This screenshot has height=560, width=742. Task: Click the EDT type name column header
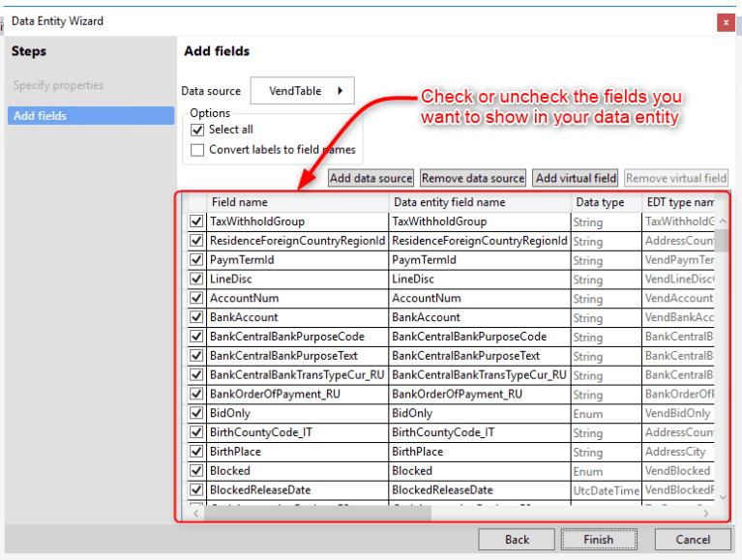point(678,202)
